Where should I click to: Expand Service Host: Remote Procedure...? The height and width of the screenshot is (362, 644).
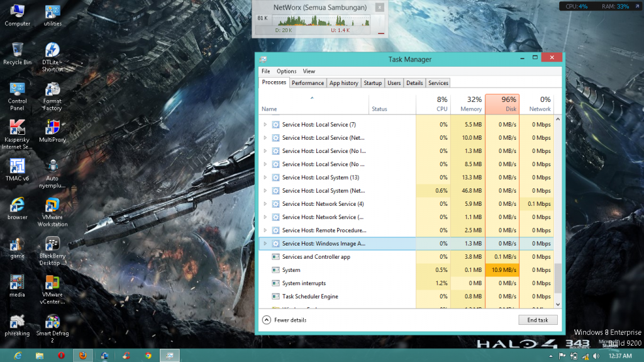pyautogui.click(x=265, y=230)
